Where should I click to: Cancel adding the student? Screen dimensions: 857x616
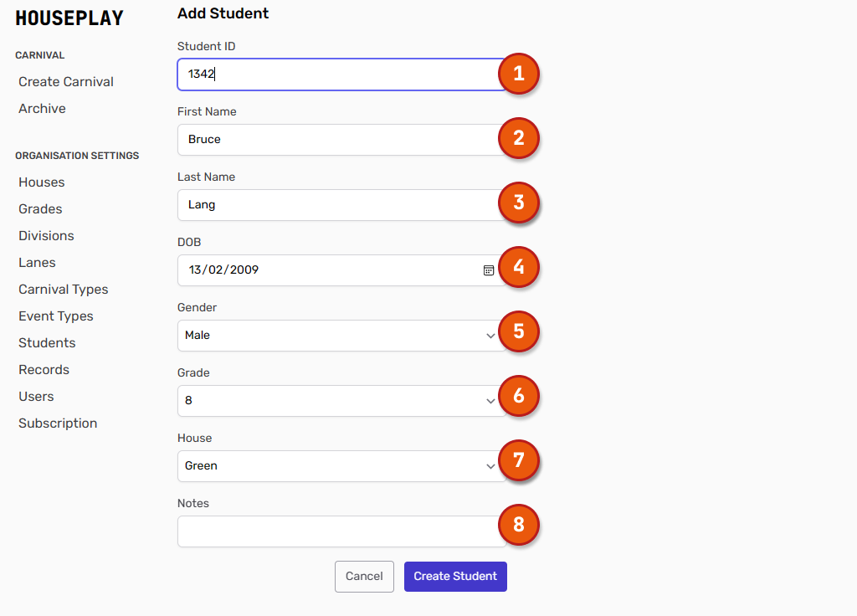click(x=364, y=577)
